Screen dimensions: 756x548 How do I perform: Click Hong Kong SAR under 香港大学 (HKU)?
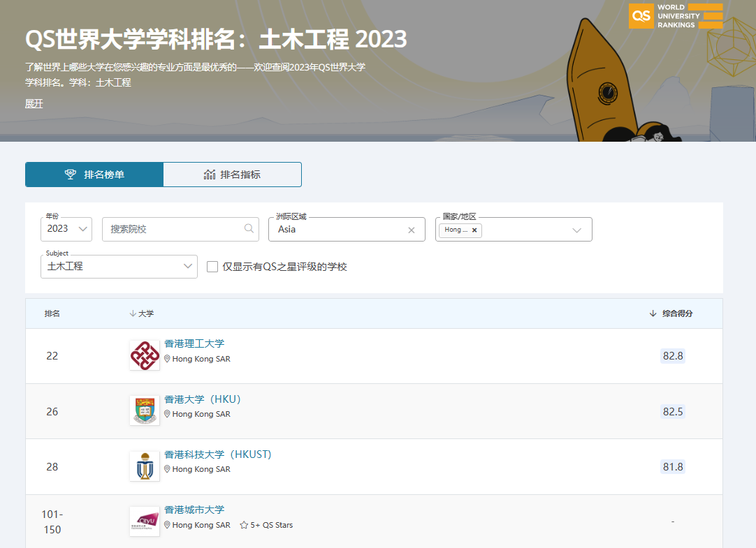tap(201, 414)
